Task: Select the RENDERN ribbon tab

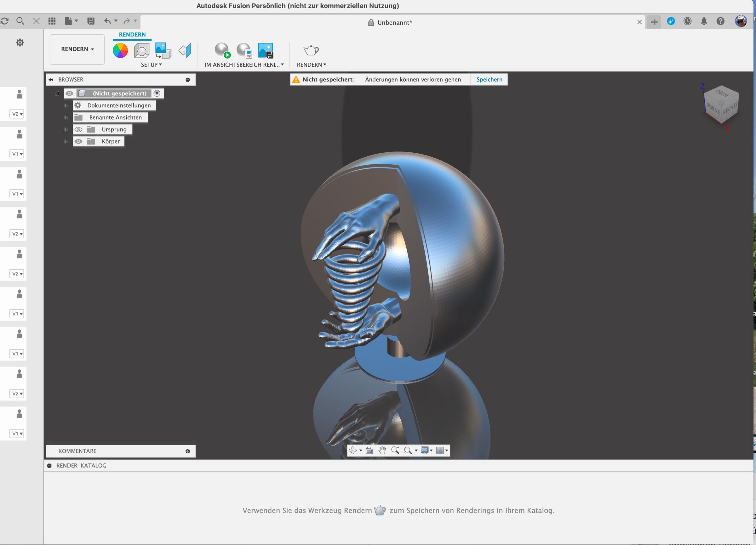Action: point(132,35)
